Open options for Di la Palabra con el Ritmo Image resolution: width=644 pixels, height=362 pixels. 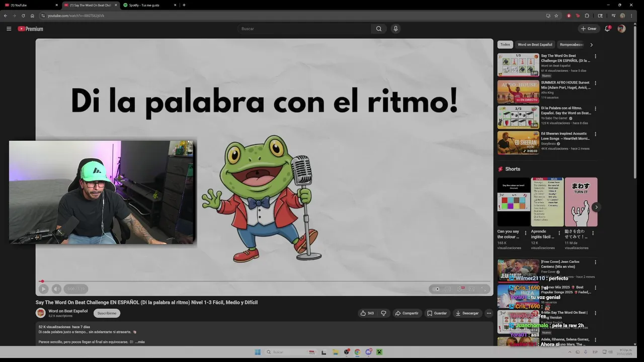pos(595,109)
